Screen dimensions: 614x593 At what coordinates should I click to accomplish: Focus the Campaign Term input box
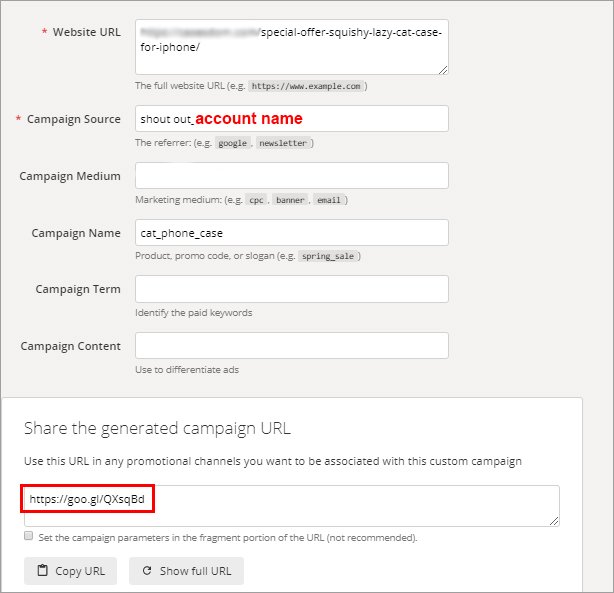(291, 289)
